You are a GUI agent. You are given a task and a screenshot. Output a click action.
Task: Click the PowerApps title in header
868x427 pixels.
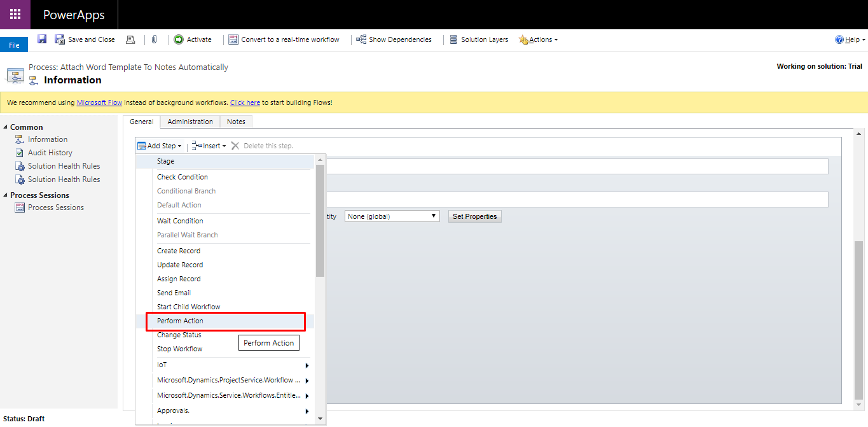74,15
